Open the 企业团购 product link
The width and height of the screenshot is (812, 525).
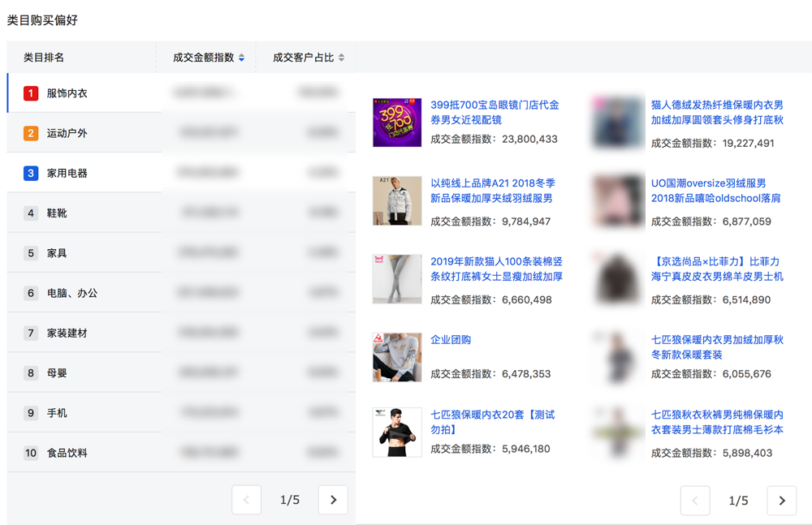click(451, 340)
